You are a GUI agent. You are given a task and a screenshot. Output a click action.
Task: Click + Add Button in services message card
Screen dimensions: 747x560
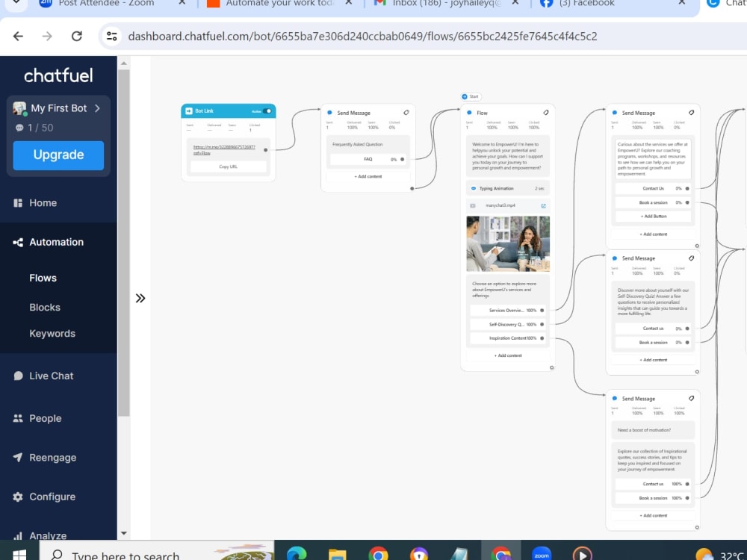[653, 217]
